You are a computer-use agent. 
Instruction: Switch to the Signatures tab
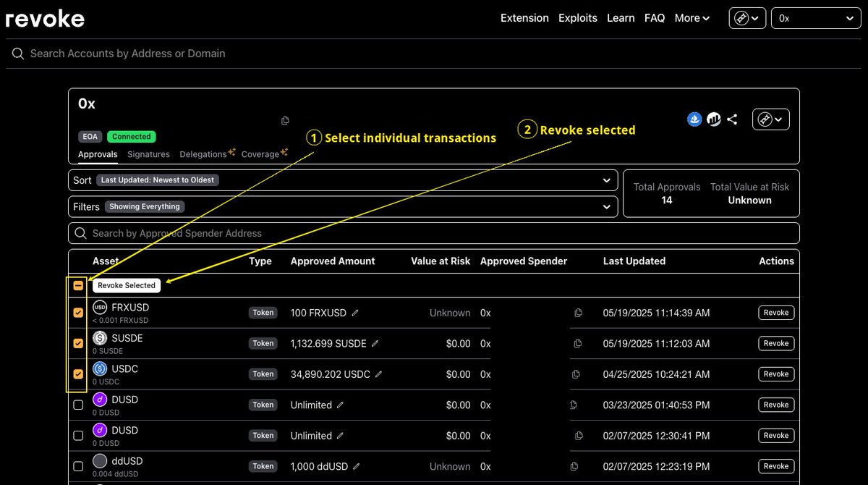pos(148,154)
